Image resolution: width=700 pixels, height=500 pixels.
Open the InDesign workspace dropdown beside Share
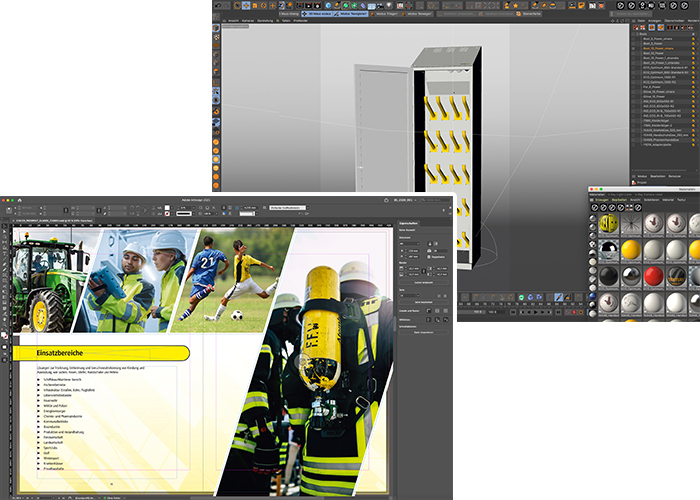pyautogui.click(x=405, y=200)
